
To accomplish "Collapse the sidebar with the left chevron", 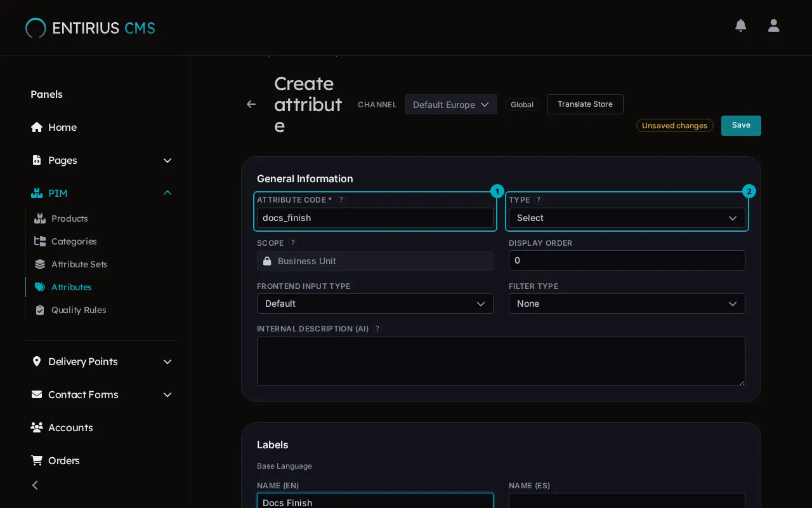I will pos(35,485).
